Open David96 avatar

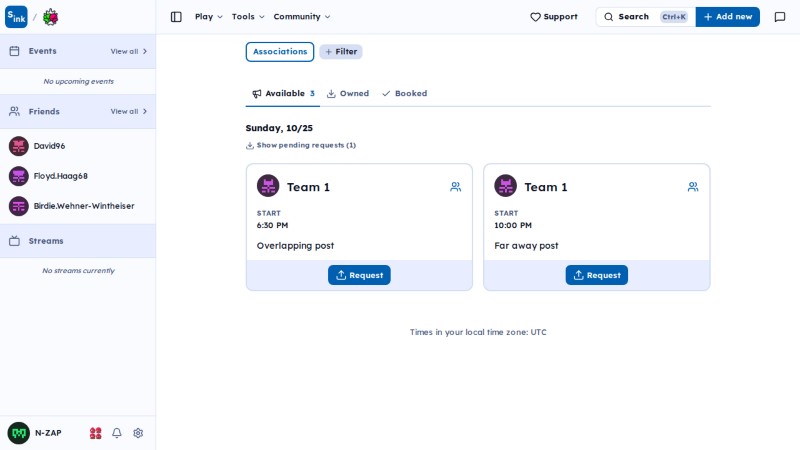[18, 146]
